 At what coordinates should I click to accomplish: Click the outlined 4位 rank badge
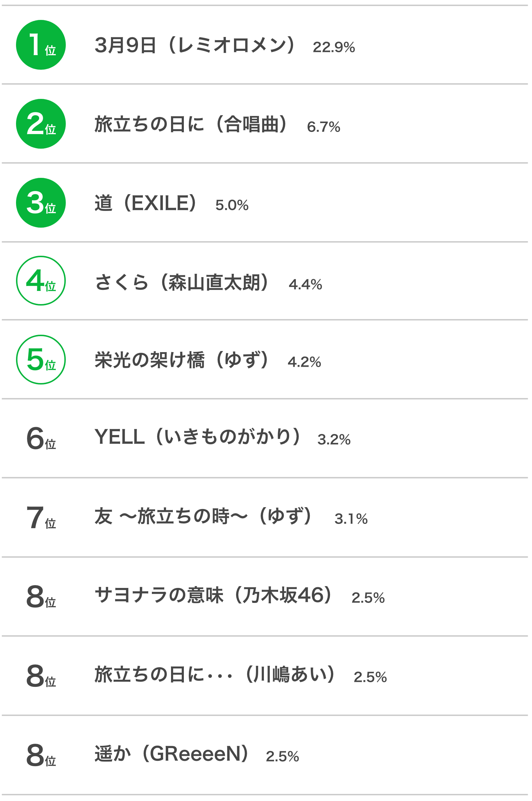point(41,281)
